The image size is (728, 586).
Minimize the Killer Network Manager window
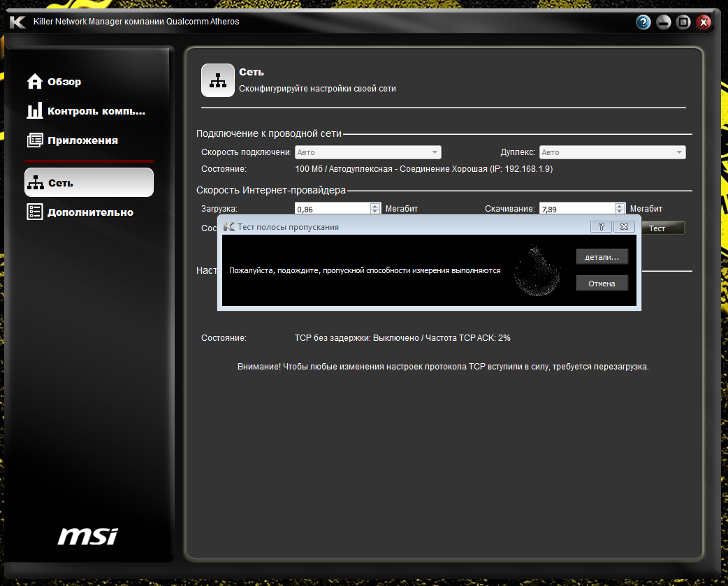(664, 22)
